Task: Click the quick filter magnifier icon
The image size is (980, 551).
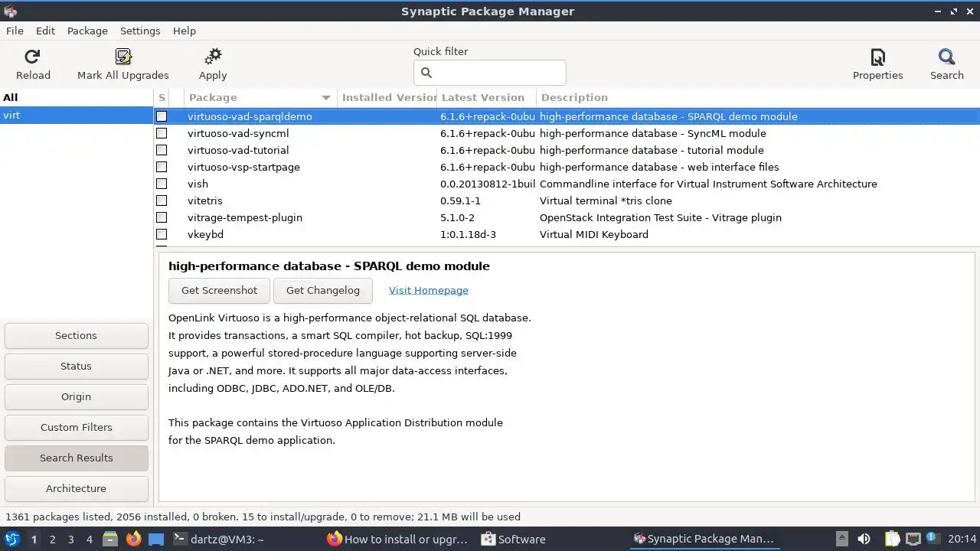Action: (426, 73)
